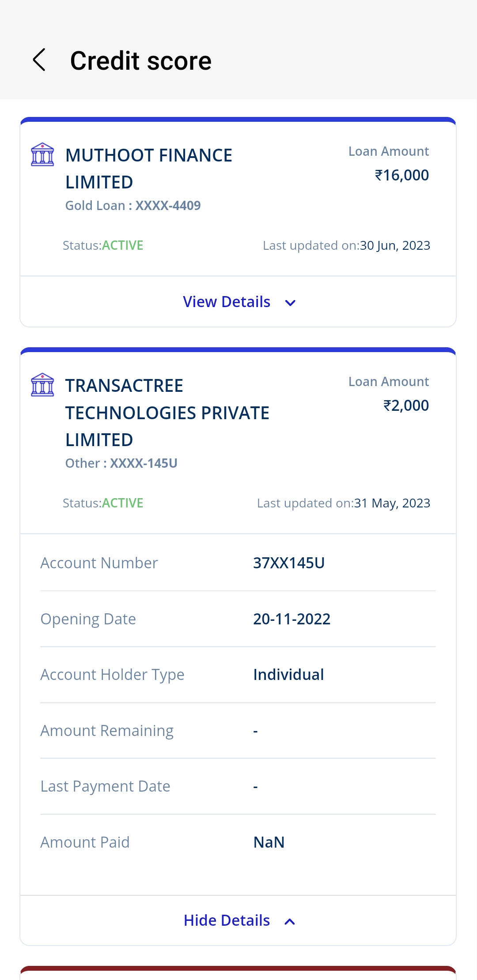This screenshot has height=980, width=477.
Task: Tap the back arrow icon
Action: (39, 60)
